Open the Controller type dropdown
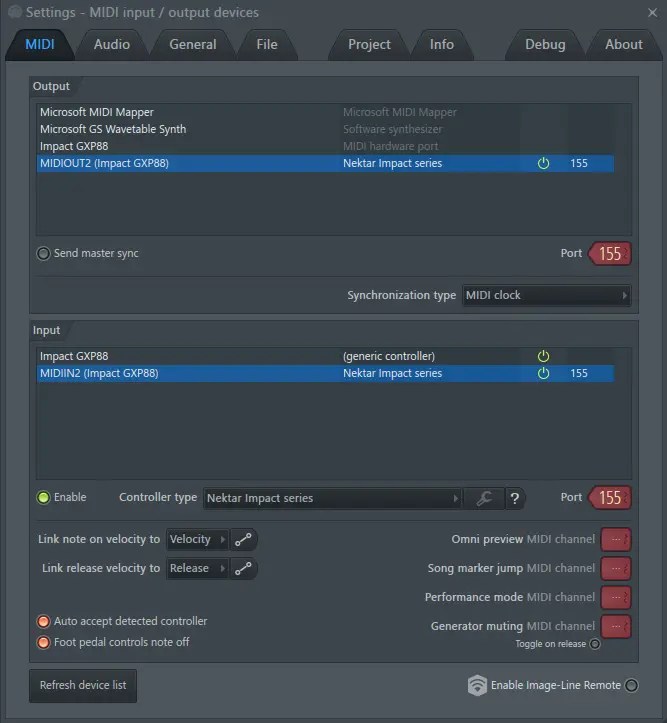 point(332,498)
